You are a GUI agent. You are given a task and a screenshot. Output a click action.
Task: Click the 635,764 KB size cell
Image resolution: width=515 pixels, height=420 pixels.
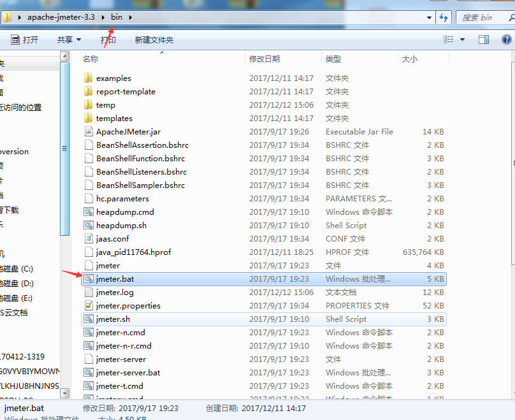tap(423, 252)
